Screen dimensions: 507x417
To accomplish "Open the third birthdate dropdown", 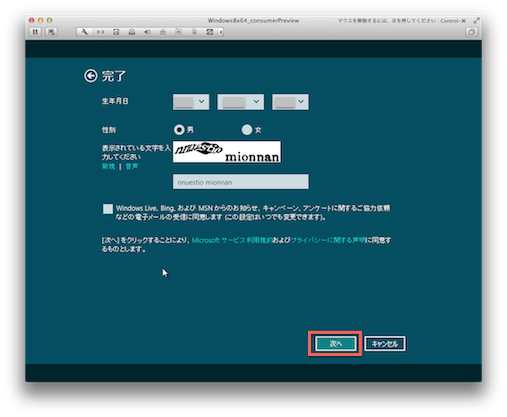I will (x=290, y=102).
